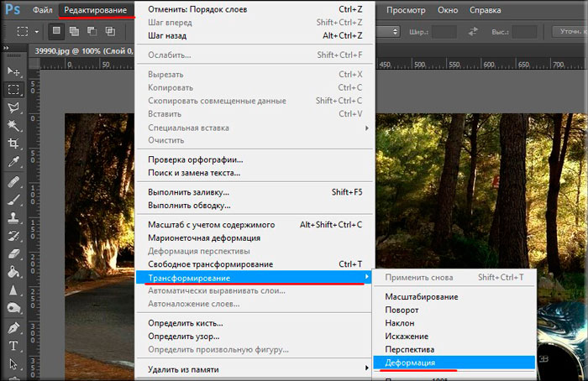Image resolution: width=588 pixels, height=381 pixels.
Task: Expand the Специальная вставка submenu arrow
Action: pos(367,128)
